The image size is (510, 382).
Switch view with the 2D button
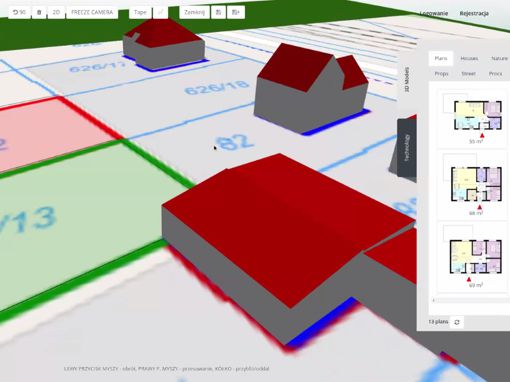click(x=56, y=12)
